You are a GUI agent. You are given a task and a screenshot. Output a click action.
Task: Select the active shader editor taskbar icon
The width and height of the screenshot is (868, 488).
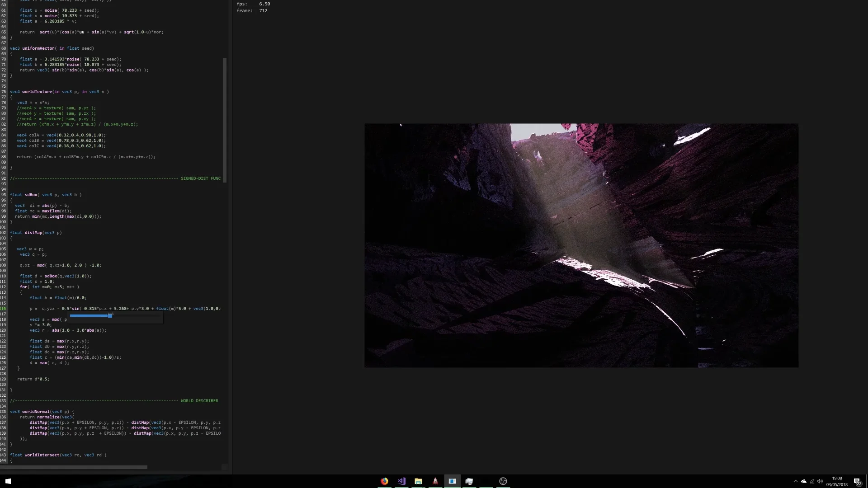452,481
